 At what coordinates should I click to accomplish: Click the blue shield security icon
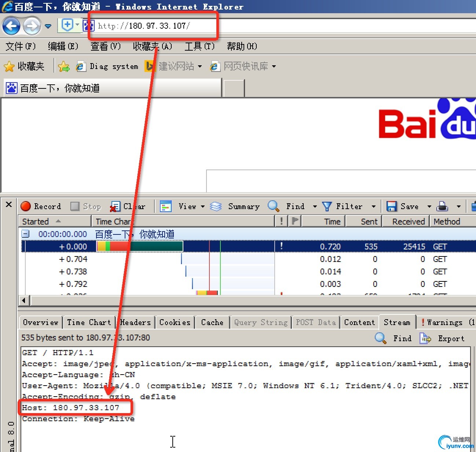point(67,25)
